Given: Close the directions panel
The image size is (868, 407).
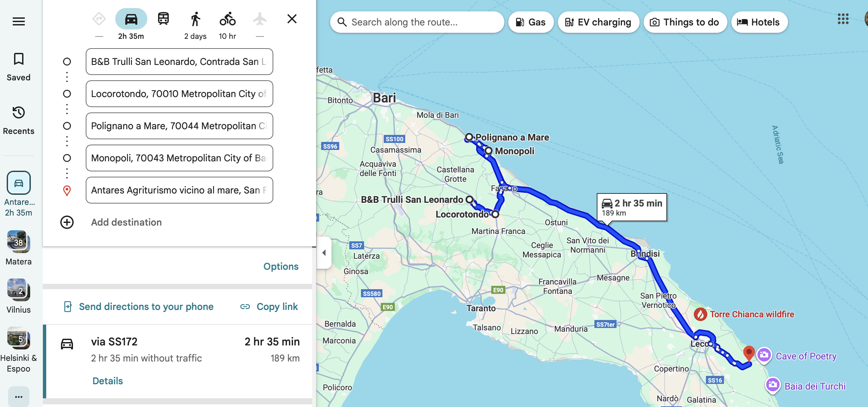Looking at the screenshot, I should [292, 19].
